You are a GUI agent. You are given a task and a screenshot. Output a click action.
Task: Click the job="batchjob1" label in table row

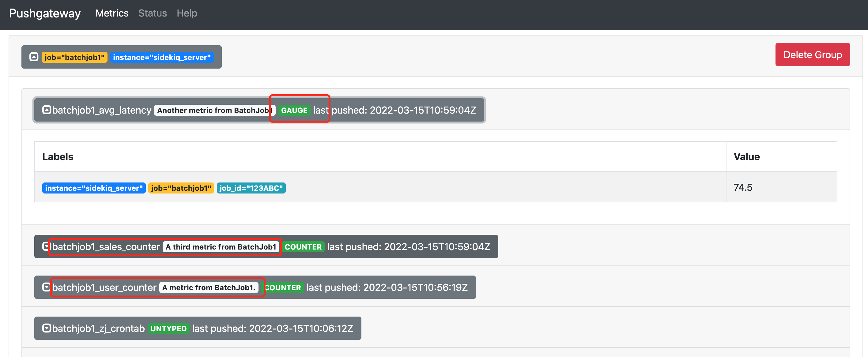[x=181, y=188]
